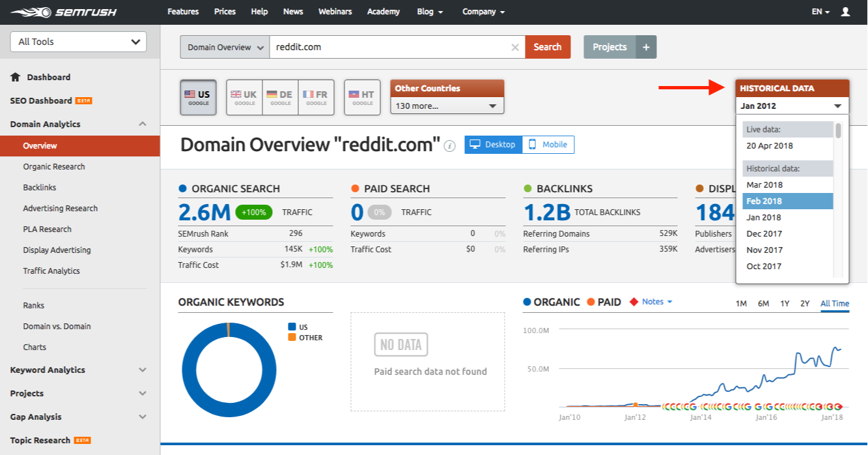Switch to Mobile view

coord(548,145)
